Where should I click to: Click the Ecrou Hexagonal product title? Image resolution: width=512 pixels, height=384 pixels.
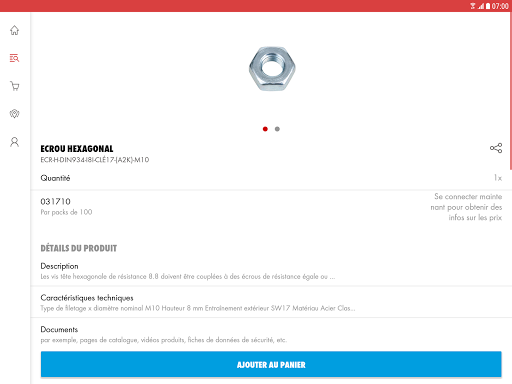point(77,149)
